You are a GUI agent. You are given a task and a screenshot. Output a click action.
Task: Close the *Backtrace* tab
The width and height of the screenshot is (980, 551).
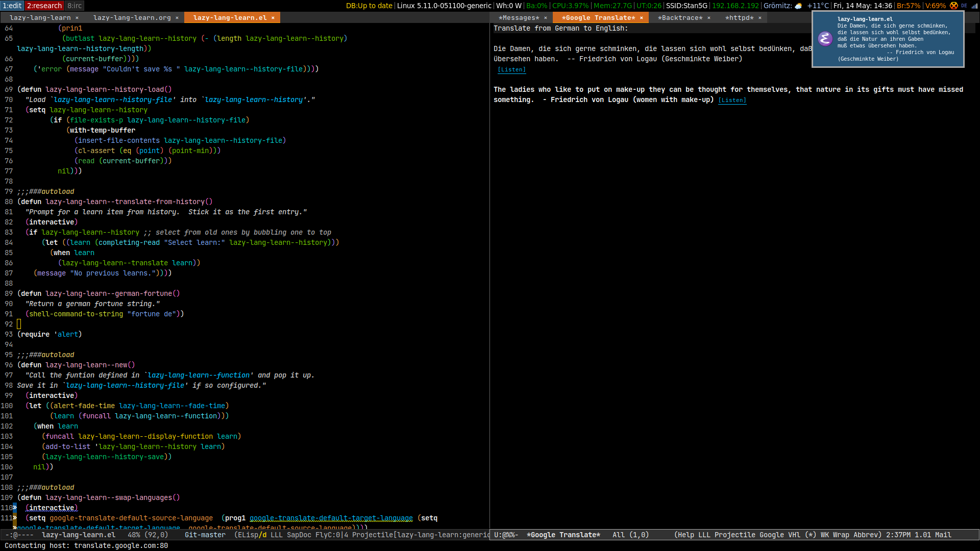[x=709, y=18]
